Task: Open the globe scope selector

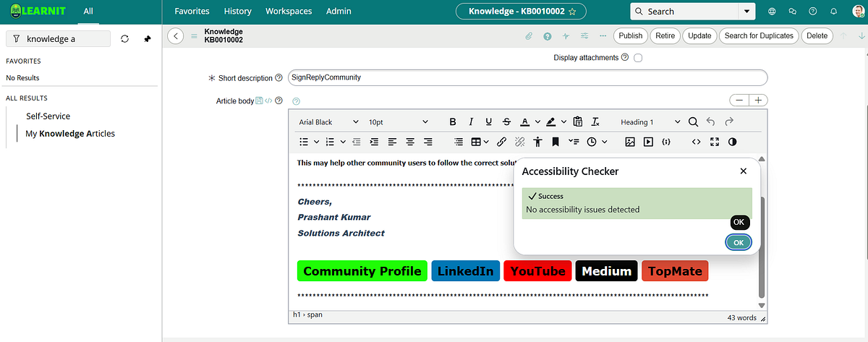Action: 773,12
